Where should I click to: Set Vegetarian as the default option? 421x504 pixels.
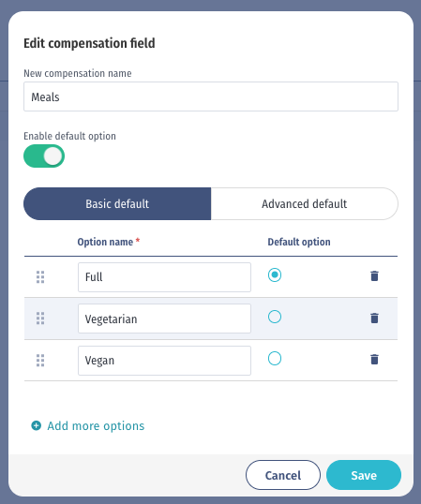[275, 317]
